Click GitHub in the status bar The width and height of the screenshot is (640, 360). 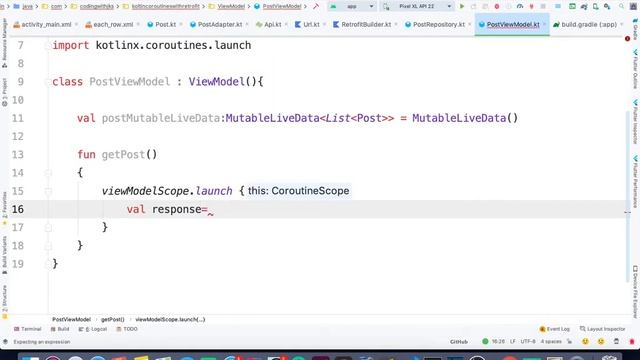pyautogui.click(x=459, y=342)
